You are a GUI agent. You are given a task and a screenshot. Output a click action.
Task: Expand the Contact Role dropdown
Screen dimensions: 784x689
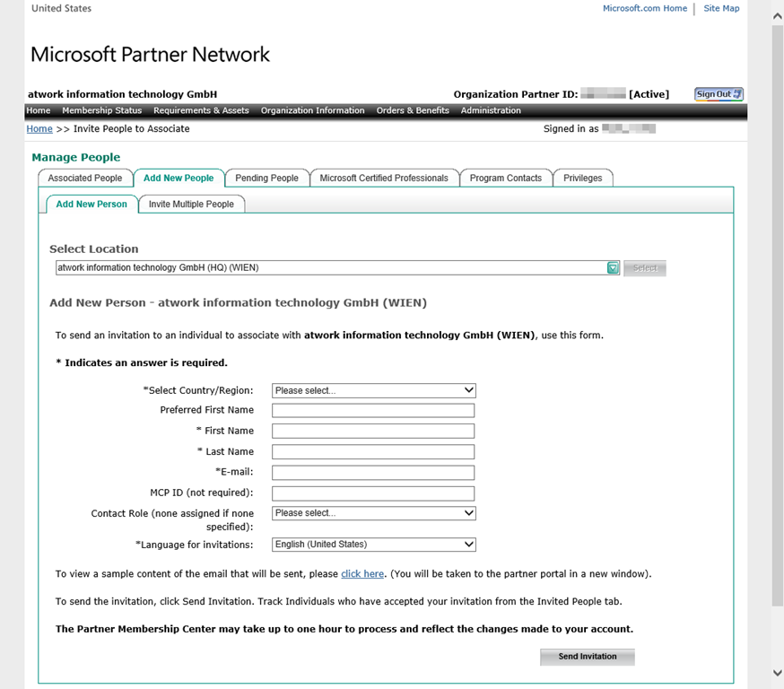point(373,513)
